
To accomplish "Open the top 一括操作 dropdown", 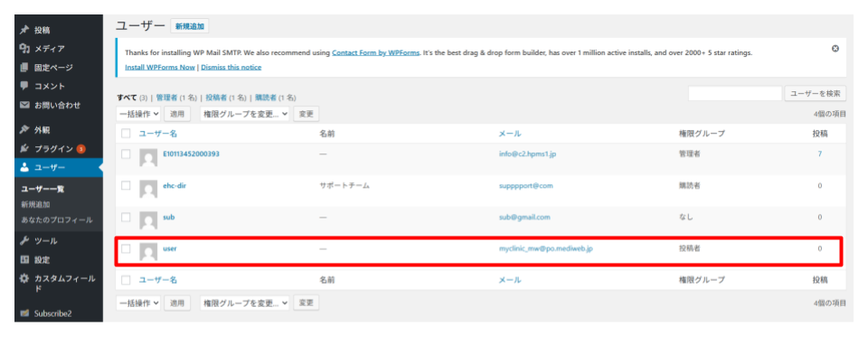I will (139, 114).
